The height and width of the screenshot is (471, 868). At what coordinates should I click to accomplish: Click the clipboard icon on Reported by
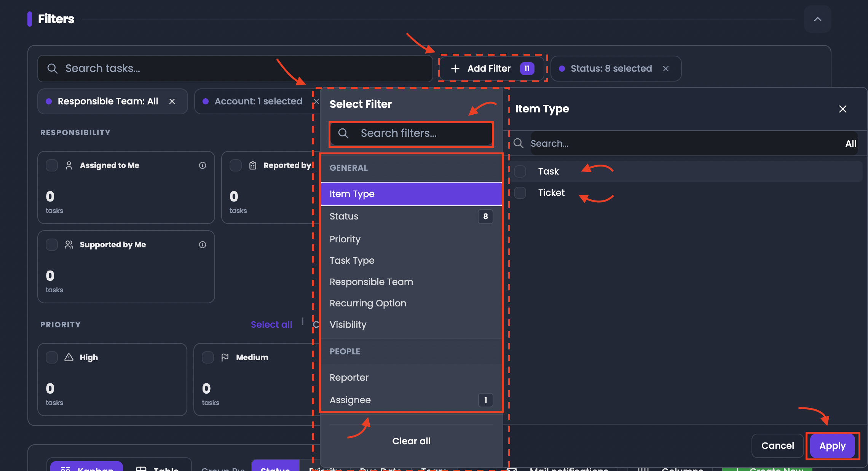[x=253, y=165]
